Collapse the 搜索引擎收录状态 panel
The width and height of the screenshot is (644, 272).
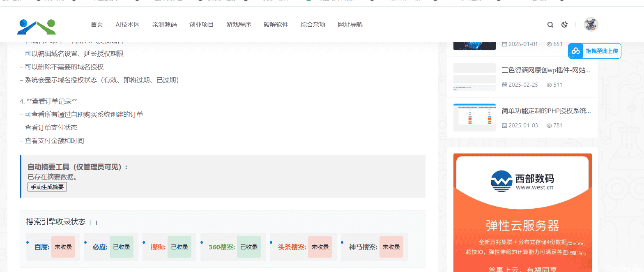93,223
